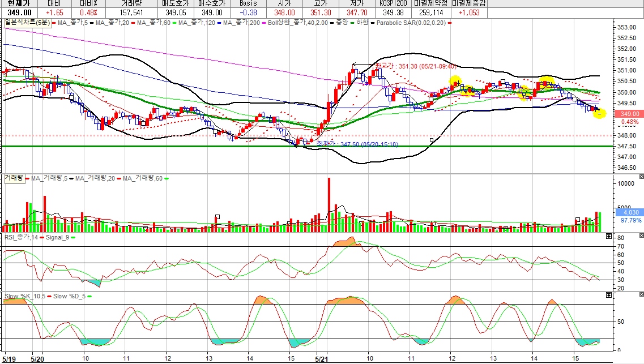Image resolution: width=644 pixels, height=364 pixels.
Task: Select the 거래량 panel label
Action: tap(14, 178)
